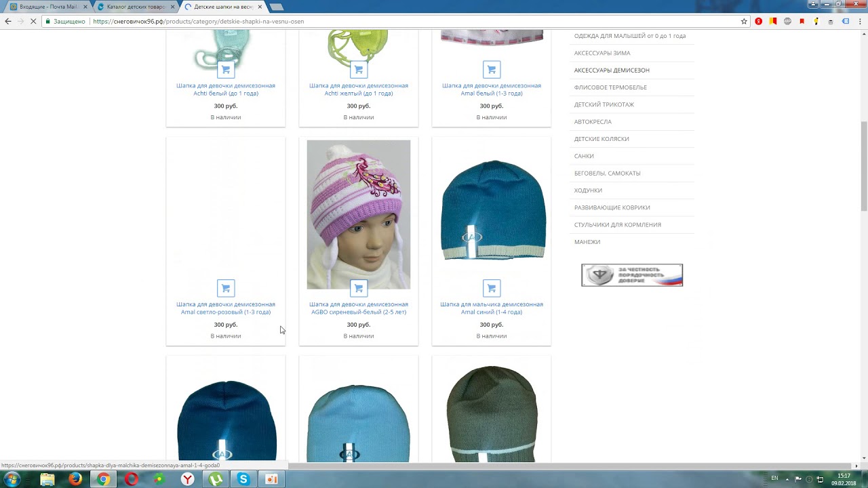Add Amal светло-розовый hat to cart
868x488 pixels.
226,288
